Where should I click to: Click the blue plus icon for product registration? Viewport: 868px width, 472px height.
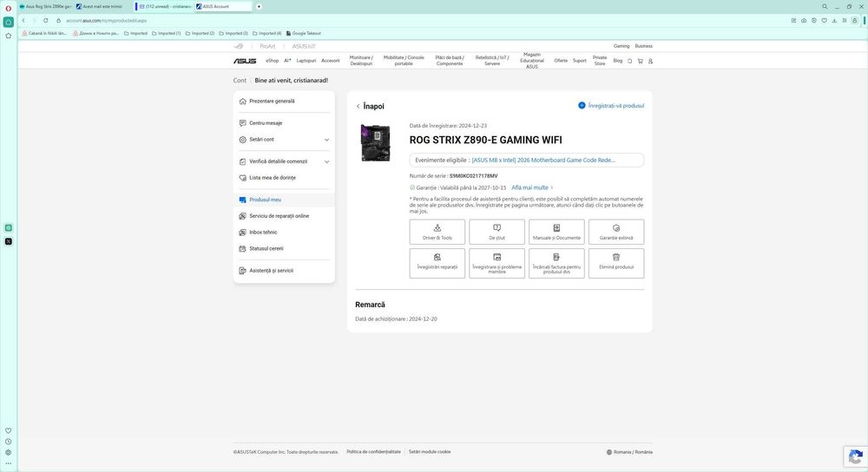pyautogui.click(x=582, y=105)
